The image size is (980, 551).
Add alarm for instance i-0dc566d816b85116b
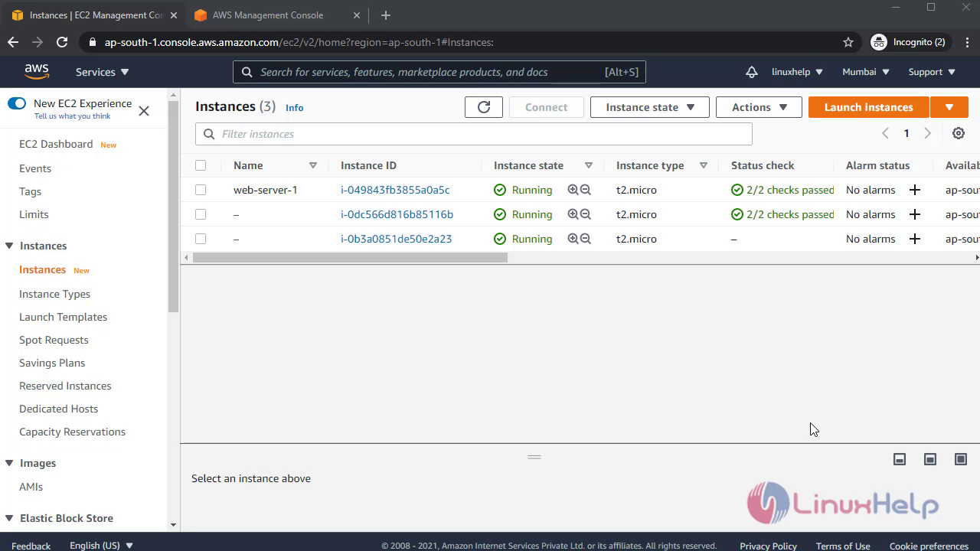coord(915,214)
